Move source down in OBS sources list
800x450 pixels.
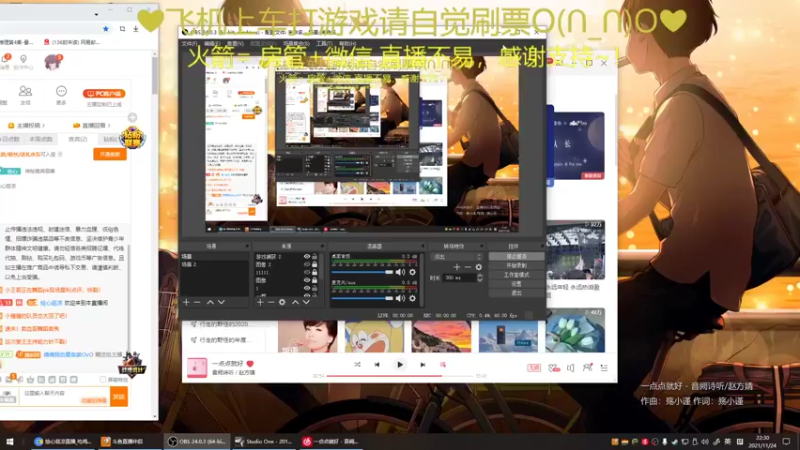pos(306,303)
